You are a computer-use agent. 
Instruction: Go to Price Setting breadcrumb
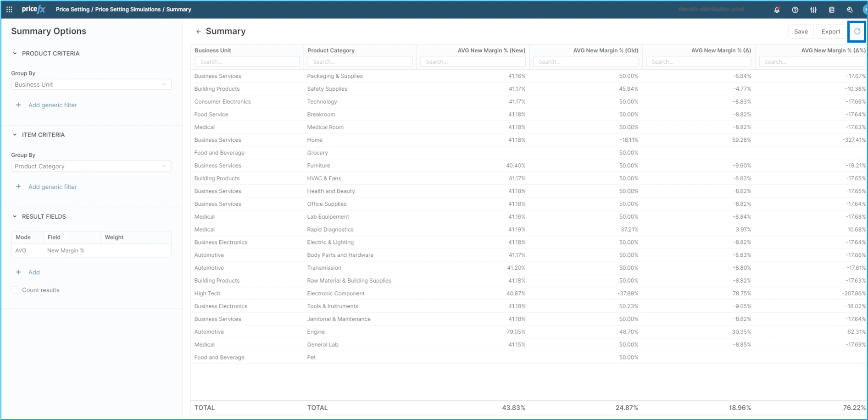coord(72,9)
